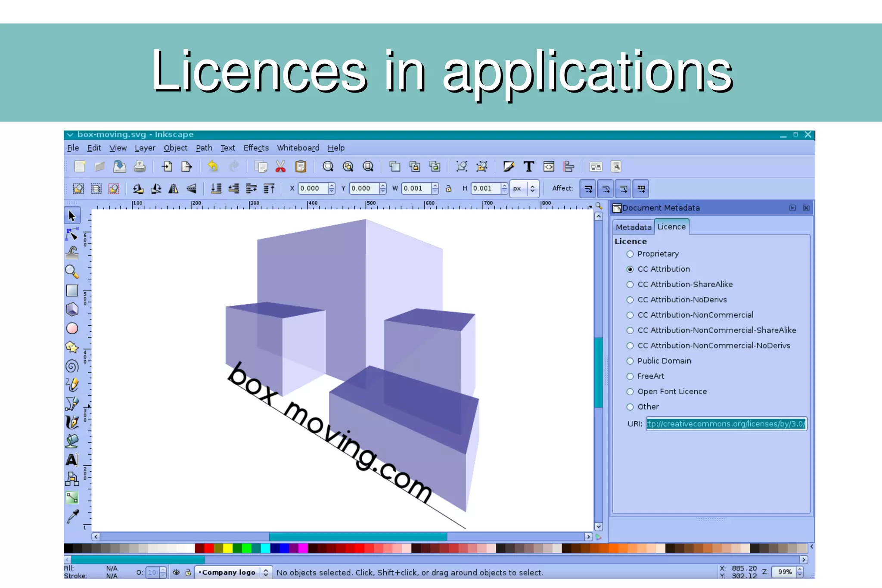Toggle the width-height lock ratio icon

click(448, 189)
